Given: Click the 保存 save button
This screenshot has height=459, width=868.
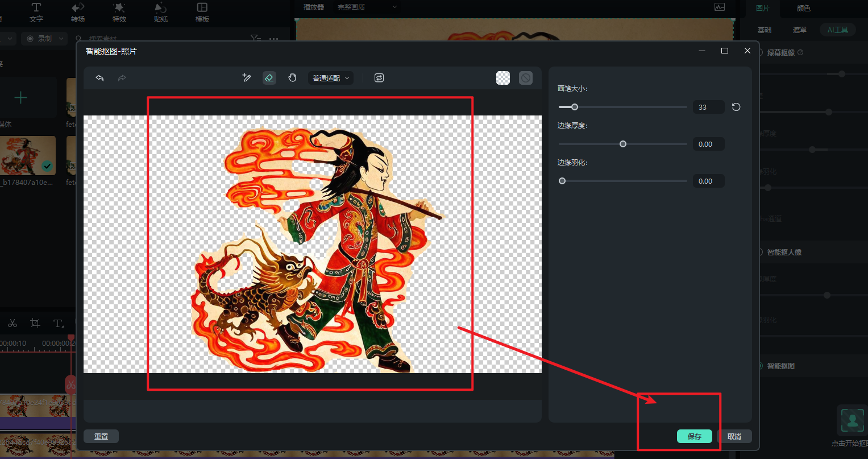Looking at the screenshot, I should coord(694,436).
